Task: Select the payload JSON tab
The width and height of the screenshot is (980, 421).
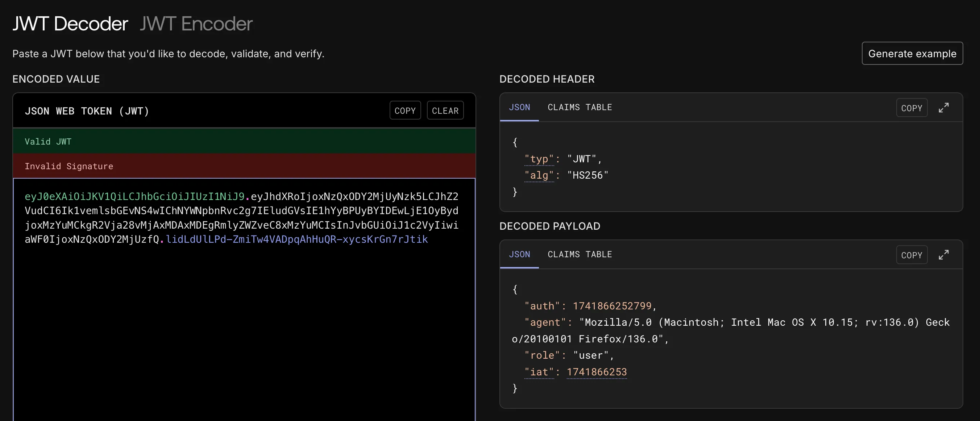Action: pos(519,254)
